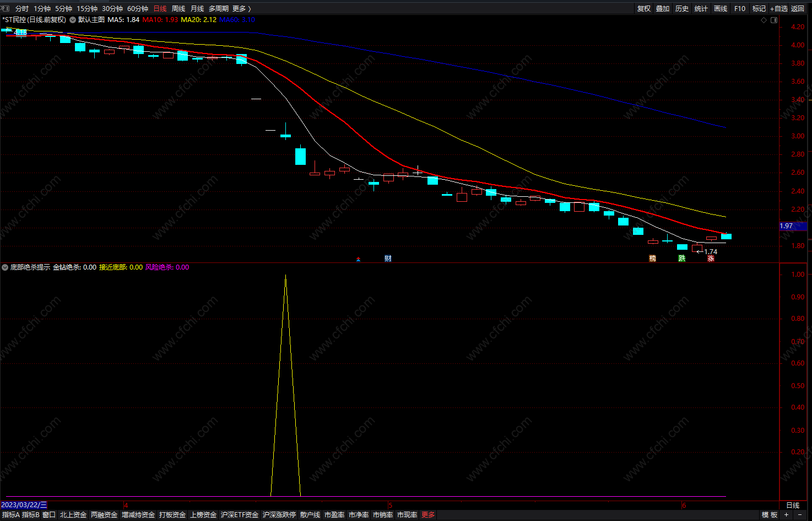The width and height of the screenshot is (812, 521).
Task: Click the 2023/03/22 date label
Action: click(x=24, y=505)
